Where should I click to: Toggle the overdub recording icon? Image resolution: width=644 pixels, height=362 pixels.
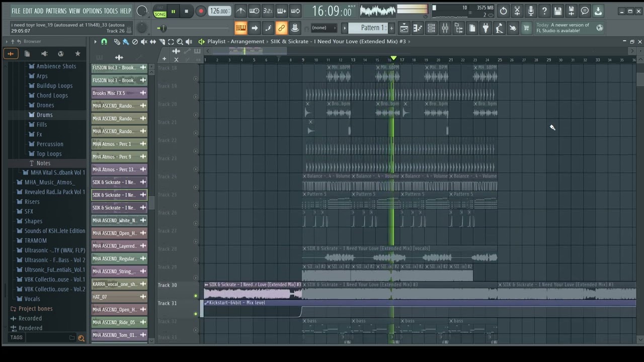(282, 11)
